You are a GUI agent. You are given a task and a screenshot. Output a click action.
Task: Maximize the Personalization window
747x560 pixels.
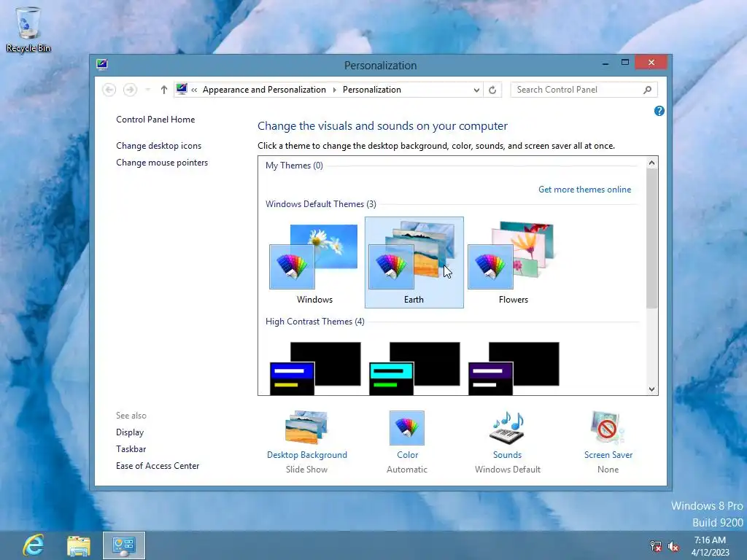(x=625, y=63)
